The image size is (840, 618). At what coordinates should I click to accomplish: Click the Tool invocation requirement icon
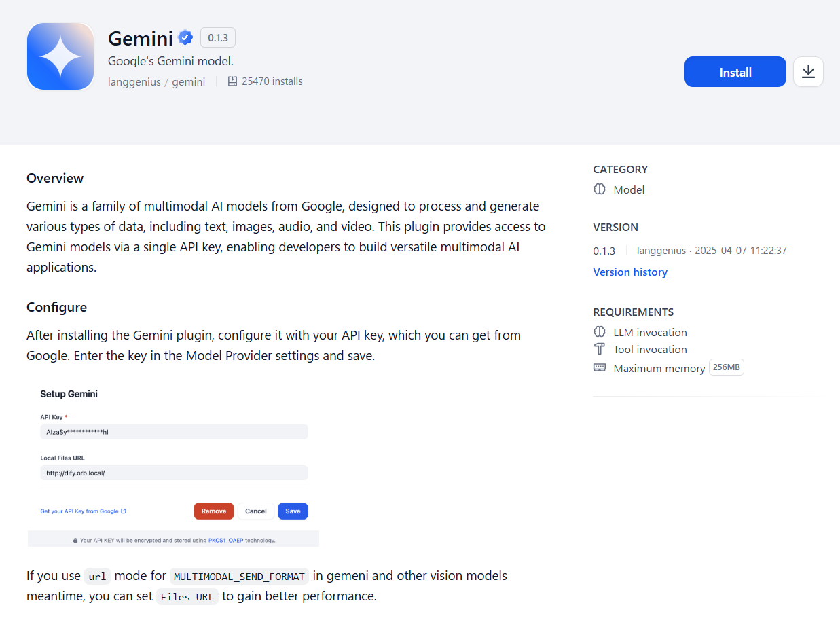(x=600, y=348)
